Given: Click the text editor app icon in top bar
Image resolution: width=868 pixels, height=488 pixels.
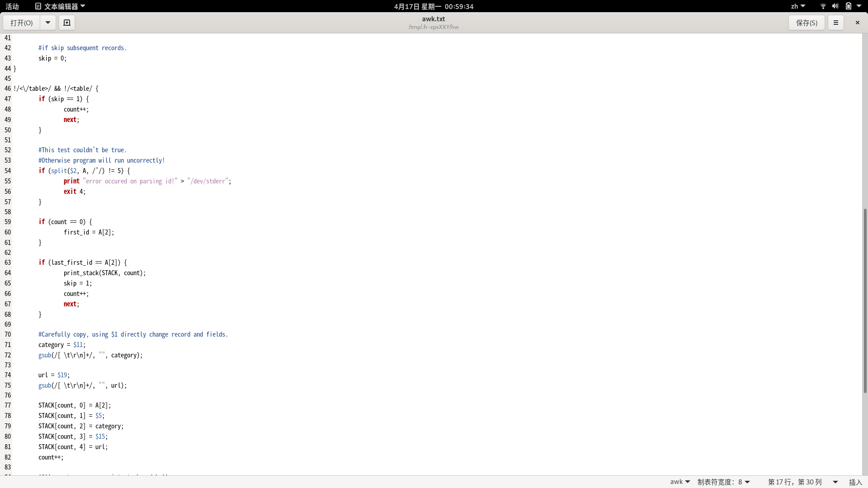Looking at the screenshot, I should 38,6.
